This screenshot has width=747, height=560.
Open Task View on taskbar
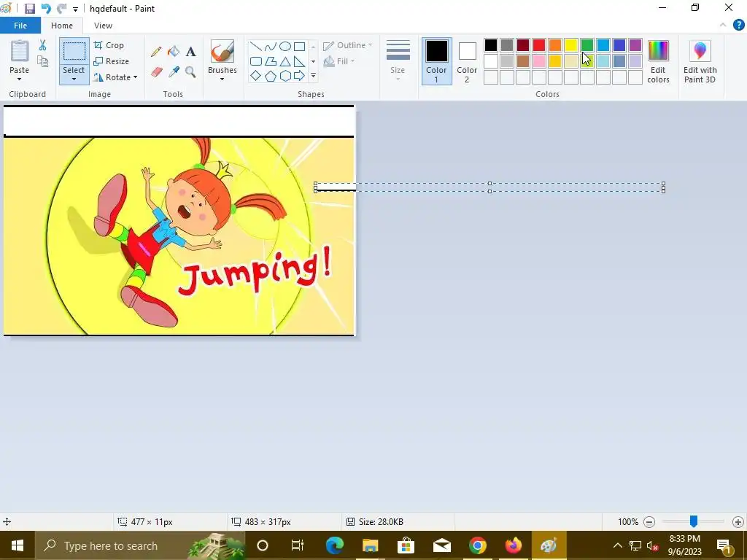click(298, 545)
